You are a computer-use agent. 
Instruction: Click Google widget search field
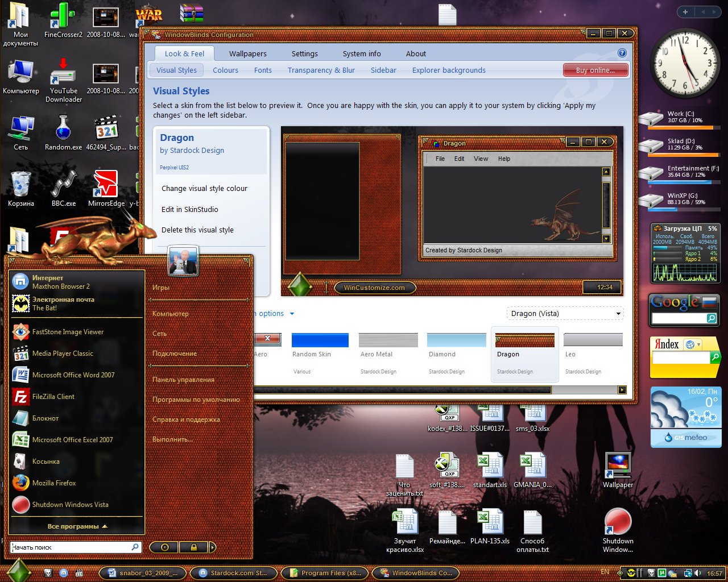click(679, 318)
